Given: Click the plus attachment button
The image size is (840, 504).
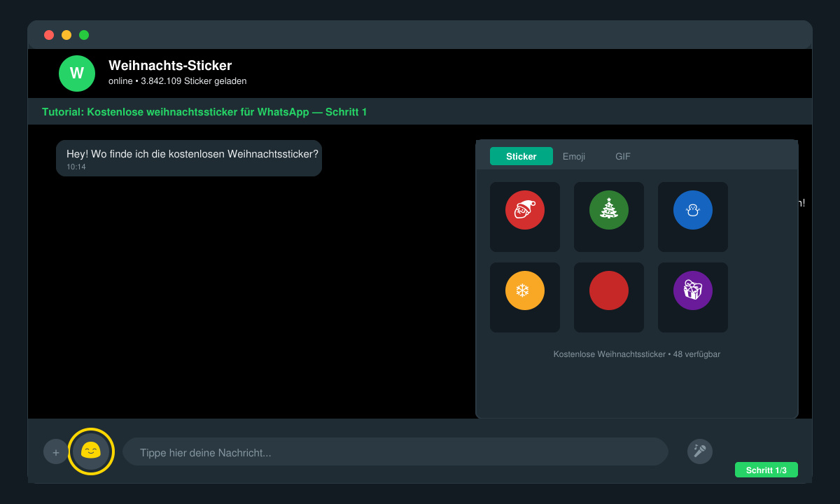Looking at the screenshot, I should [56, 451].
